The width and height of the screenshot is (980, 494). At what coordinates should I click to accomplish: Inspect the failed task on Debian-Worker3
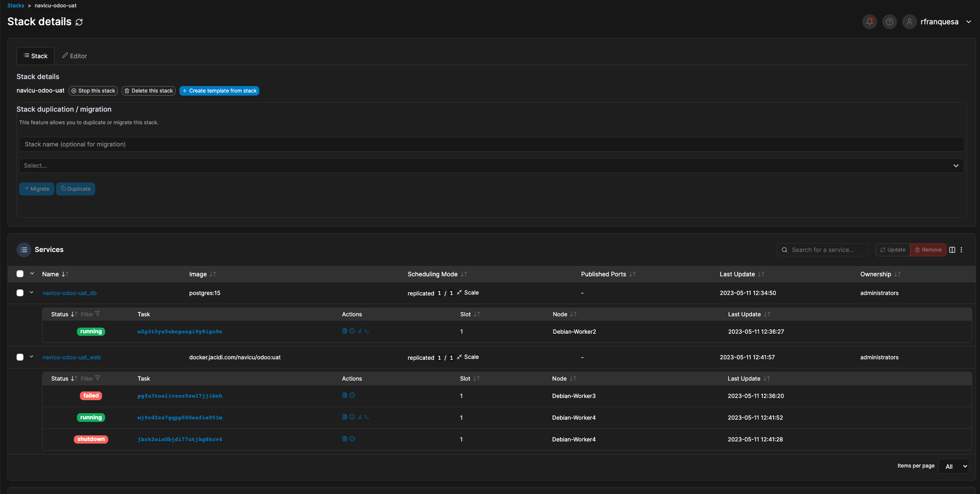pyautogui.click(x=352, y=395)
